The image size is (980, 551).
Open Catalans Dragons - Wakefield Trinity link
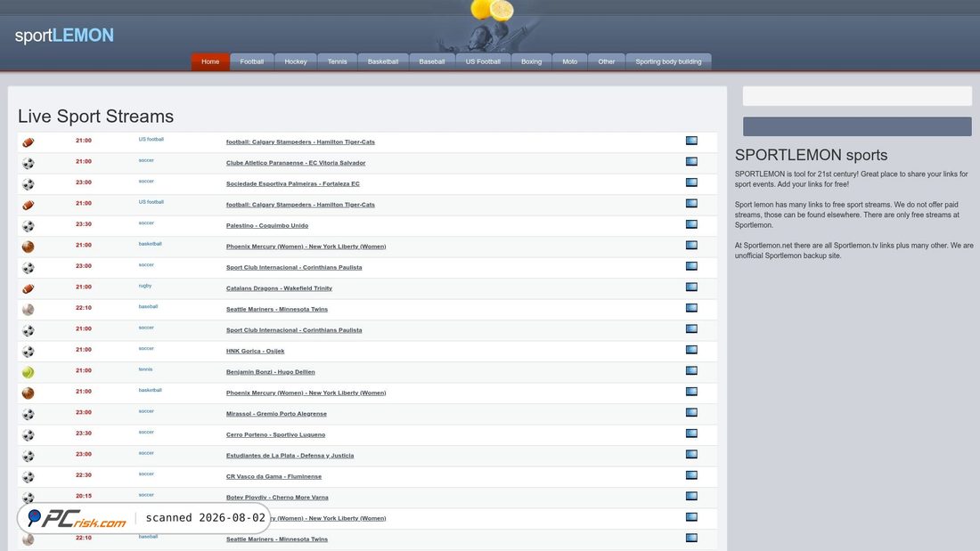click(x=279, y=288)
